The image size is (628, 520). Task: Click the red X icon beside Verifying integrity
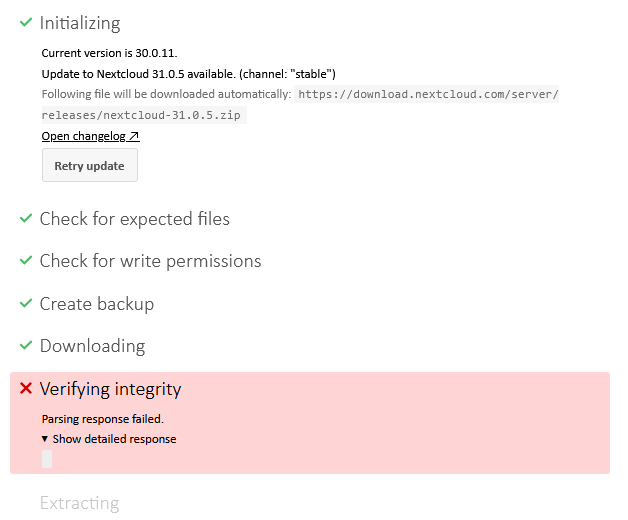pos(26,388)
